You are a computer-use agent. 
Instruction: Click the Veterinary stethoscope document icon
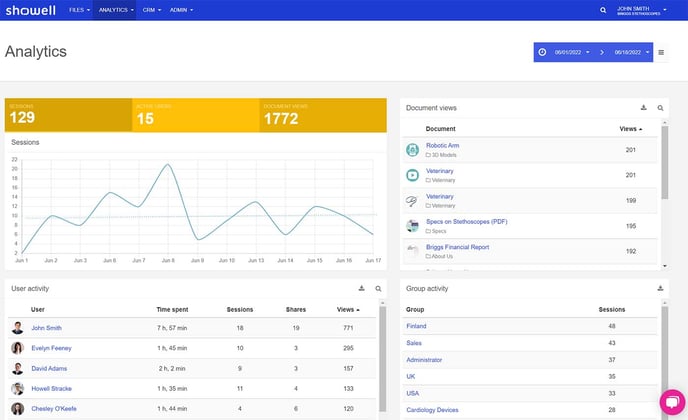tap(412, 201)
